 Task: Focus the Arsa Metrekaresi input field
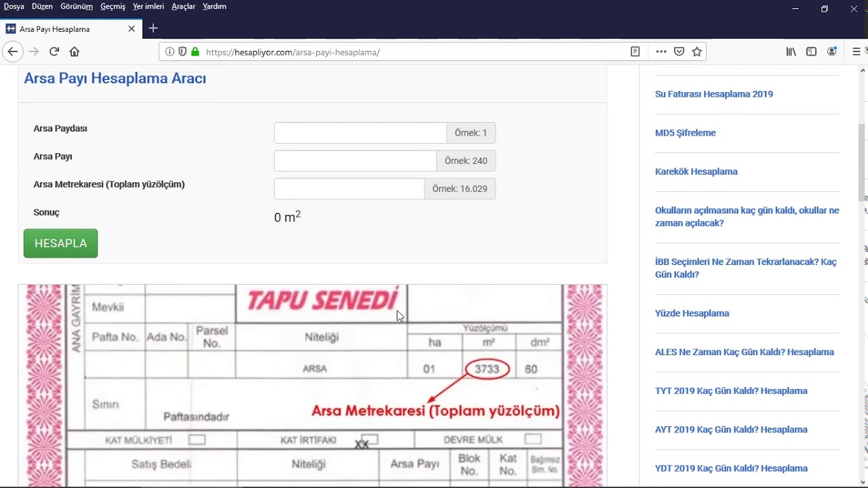pyautogui.click(x=349, y=188)
